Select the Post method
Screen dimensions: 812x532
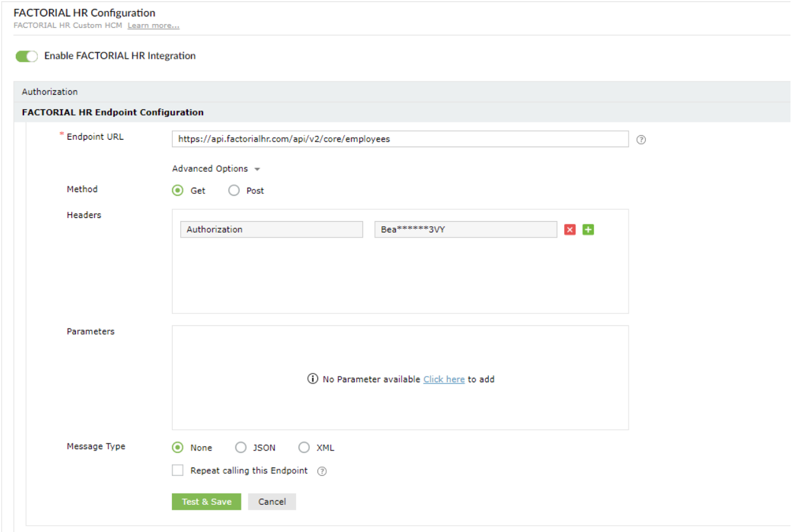tap(234, 190)
